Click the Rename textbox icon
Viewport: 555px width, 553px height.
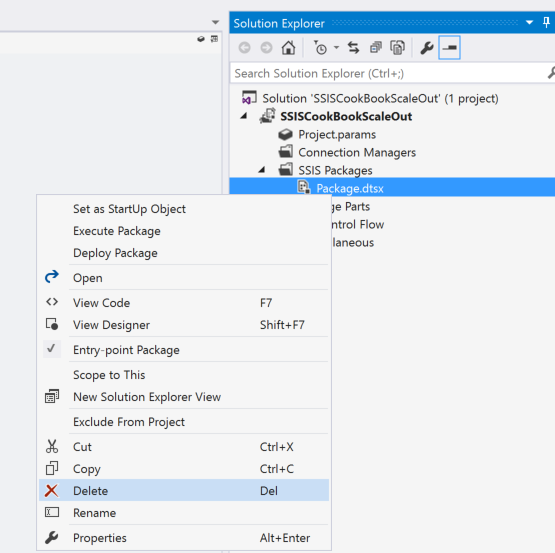click(52, 512)
